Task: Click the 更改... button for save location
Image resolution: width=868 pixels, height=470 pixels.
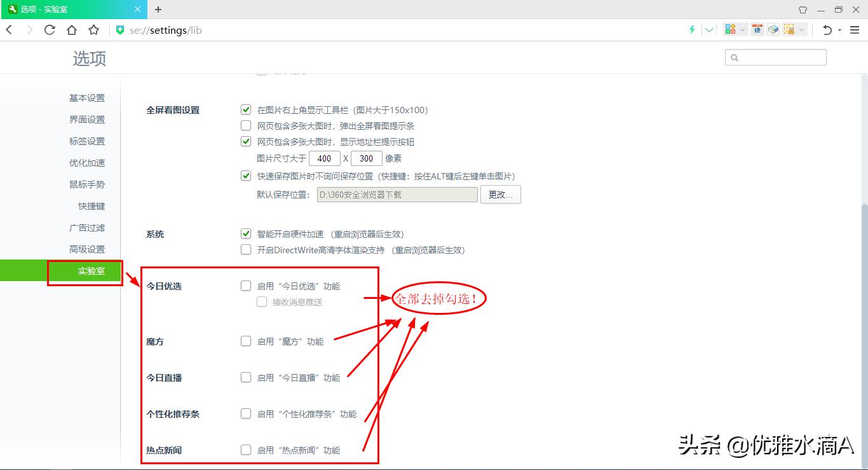Action: coord(501,195)
